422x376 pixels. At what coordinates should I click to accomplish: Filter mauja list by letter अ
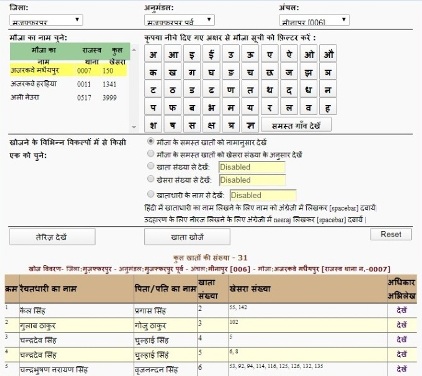(x=153, y=54)
